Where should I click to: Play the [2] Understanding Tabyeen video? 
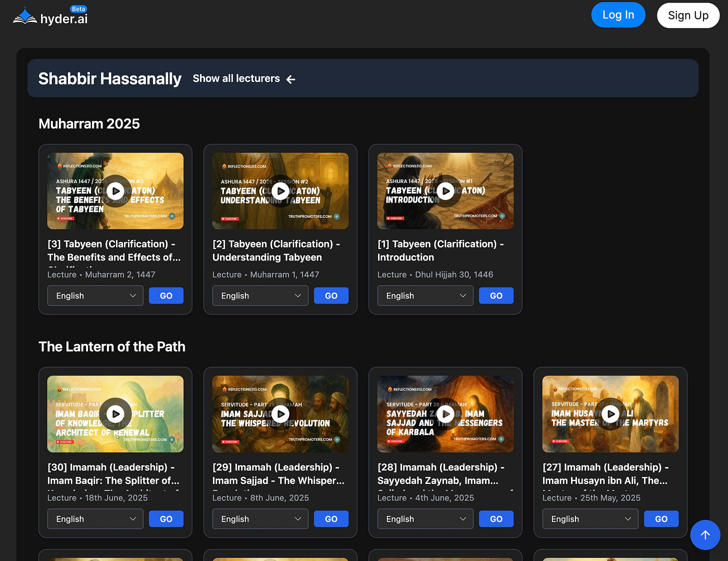tap(280, 190)
